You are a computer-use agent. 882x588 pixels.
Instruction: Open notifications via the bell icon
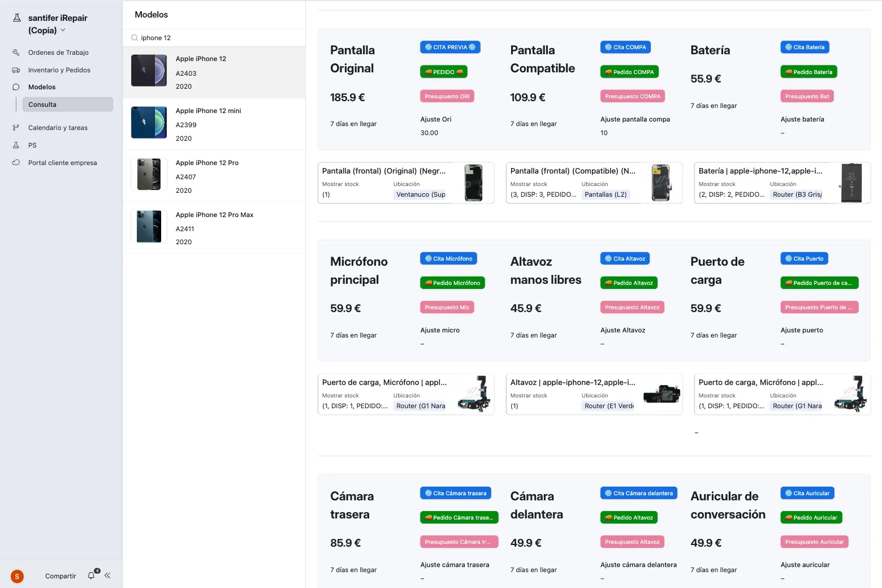point(91,575)
